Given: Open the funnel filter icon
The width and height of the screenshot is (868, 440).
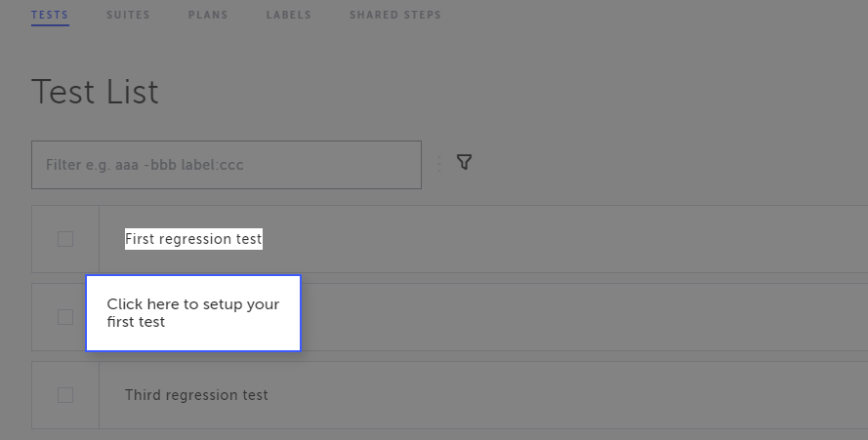Looking at the screenshot, I should pyautogui.click(x=464, y=162).
